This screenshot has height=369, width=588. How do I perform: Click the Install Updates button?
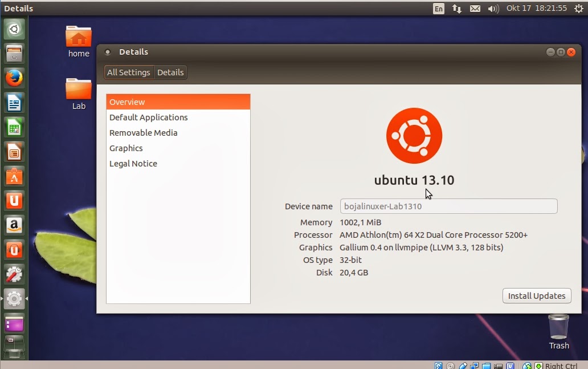[536, 295]
